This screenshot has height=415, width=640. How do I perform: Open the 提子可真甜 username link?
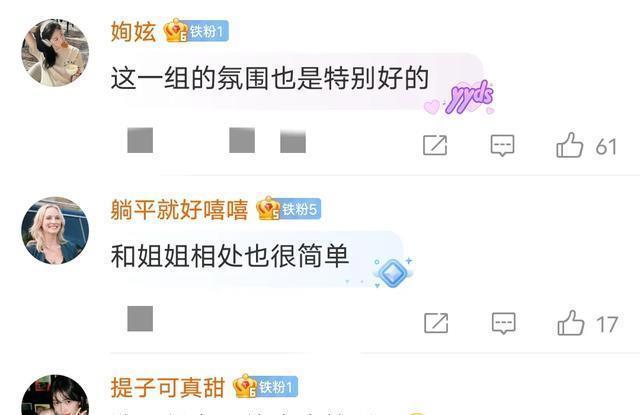168,387
